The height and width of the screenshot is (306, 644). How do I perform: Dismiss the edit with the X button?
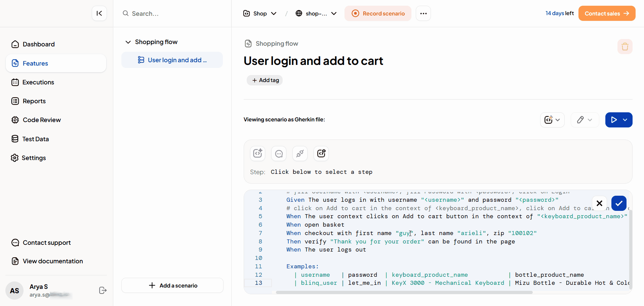(x=600, y=203)
